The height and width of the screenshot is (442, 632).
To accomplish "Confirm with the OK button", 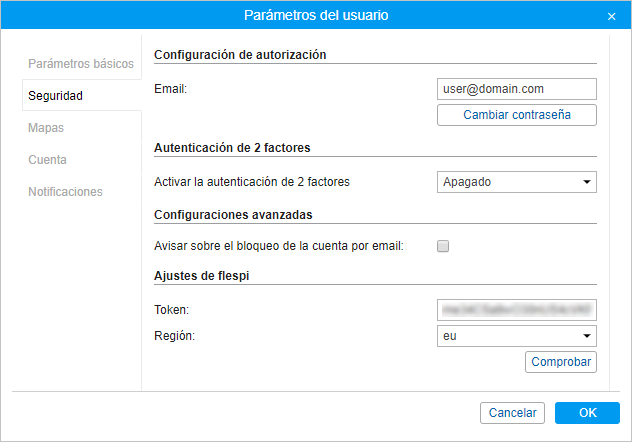I will pos(587,413).
